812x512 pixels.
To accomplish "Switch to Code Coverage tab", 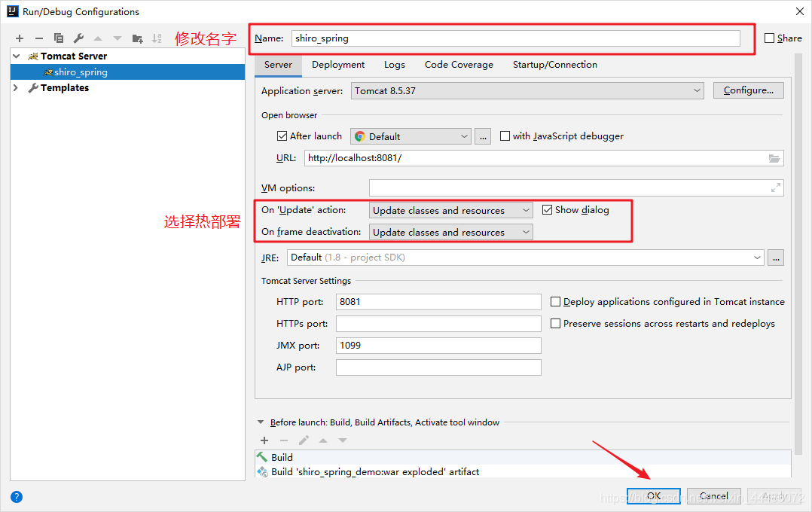I will coord(459,65).
